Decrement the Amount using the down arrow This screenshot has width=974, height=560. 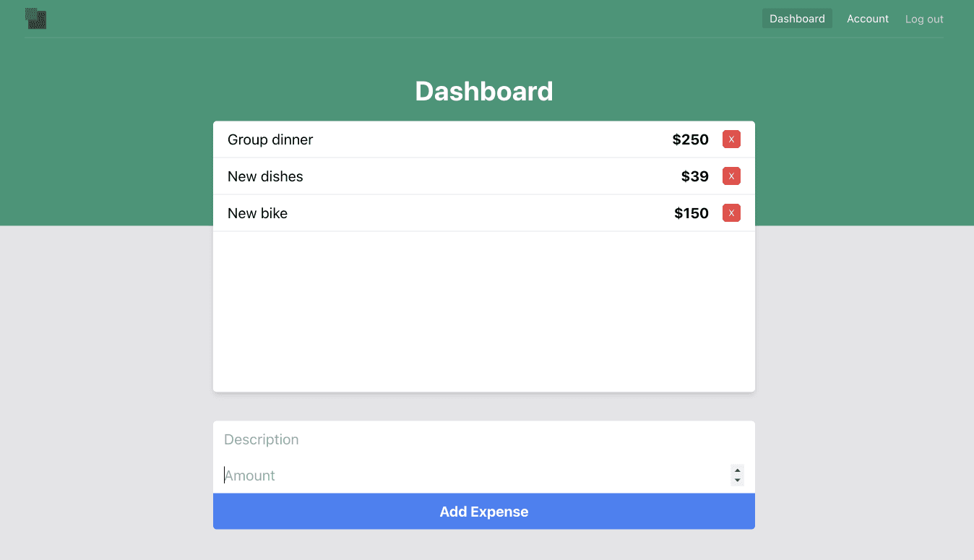pos(736,479)
